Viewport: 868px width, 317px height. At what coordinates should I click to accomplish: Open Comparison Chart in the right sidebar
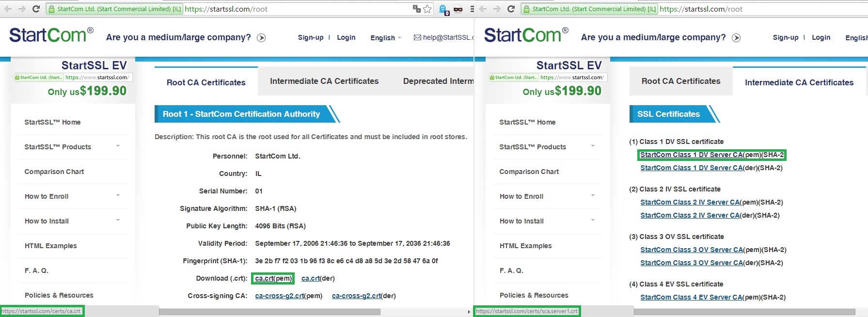[529, 172]
